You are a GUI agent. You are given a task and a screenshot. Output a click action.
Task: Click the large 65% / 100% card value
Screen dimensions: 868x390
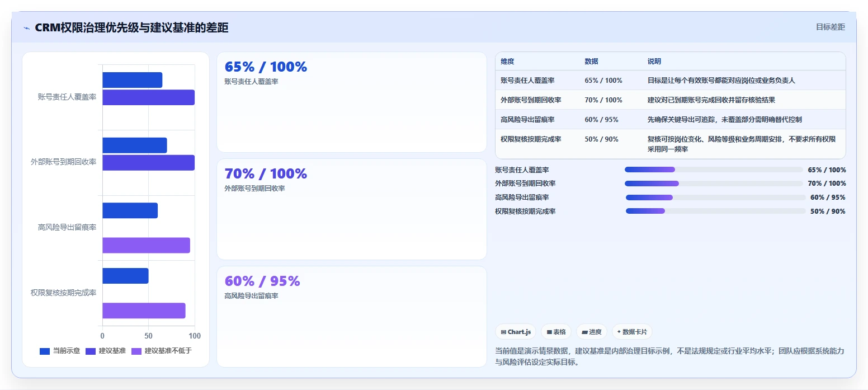pos(266,67)
